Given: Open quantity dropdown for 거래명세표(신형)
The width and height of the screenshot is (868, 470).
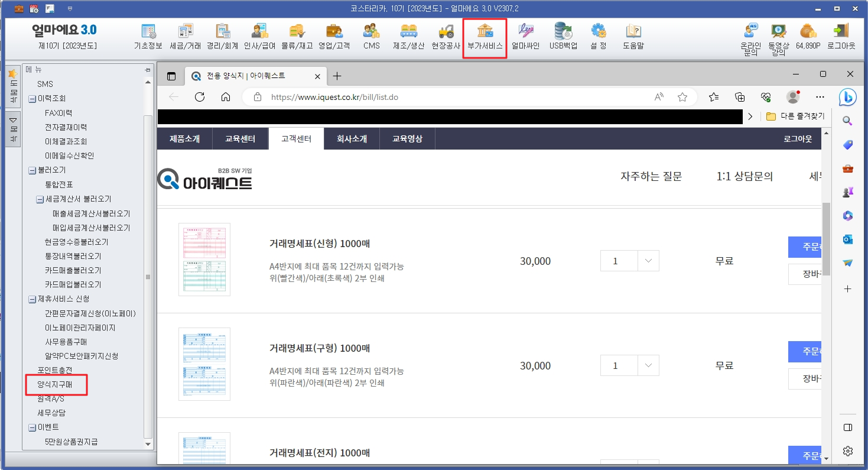Looking at the screenshot, I should click(648, 261).
